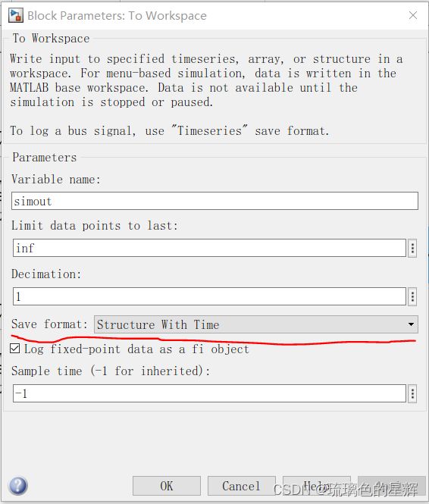Click the Sample time input field
Viewport: 429px width, 504px height.
click(x=209, y=393)
